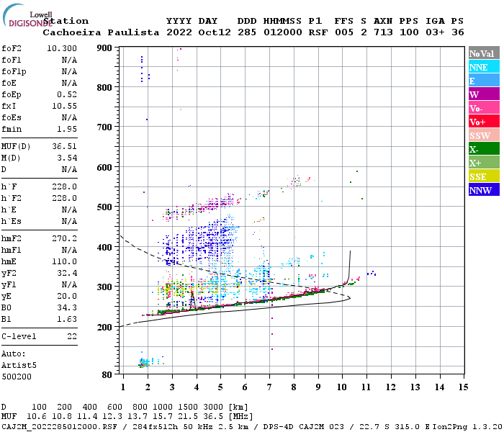This screenshot has height=432, width=504.
Task: Click the 5 MHz frequency axis label
Action: pyautogui.click(x=220, y=387)
